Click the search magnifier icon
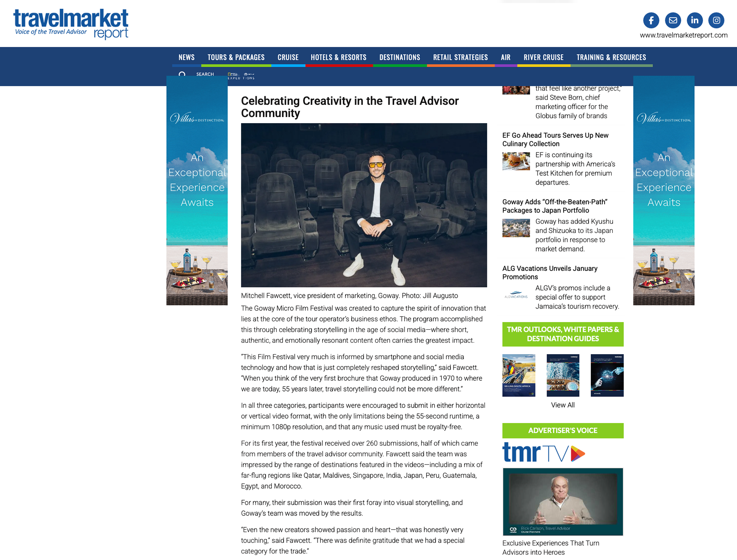 [182, 74]
